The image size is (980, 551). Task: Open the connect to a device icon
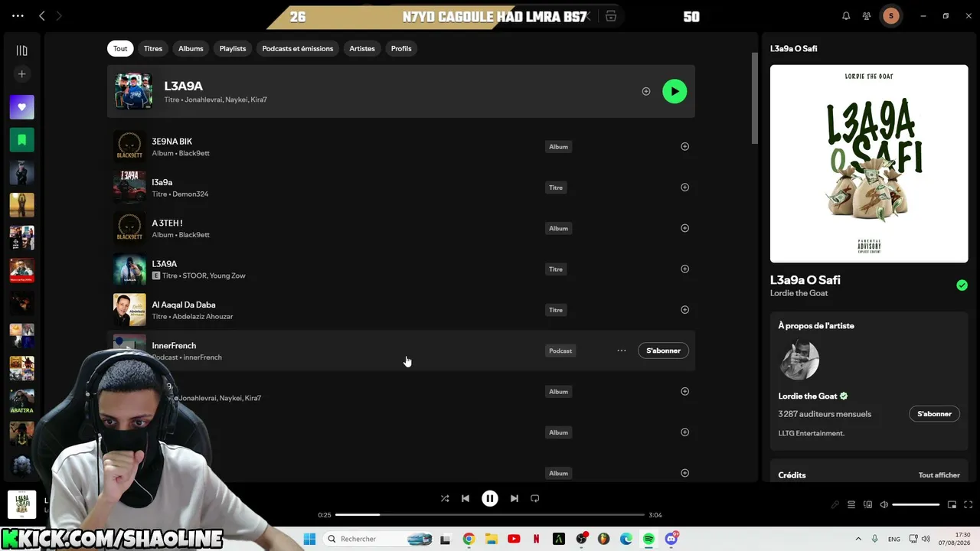(x=867, y=505)
